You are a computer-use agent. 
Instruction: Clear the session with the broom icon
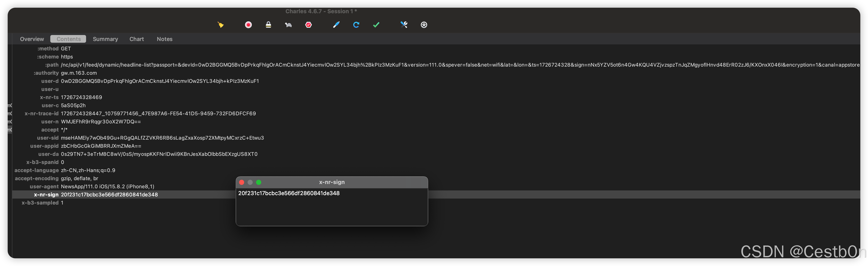click(220, 25)
